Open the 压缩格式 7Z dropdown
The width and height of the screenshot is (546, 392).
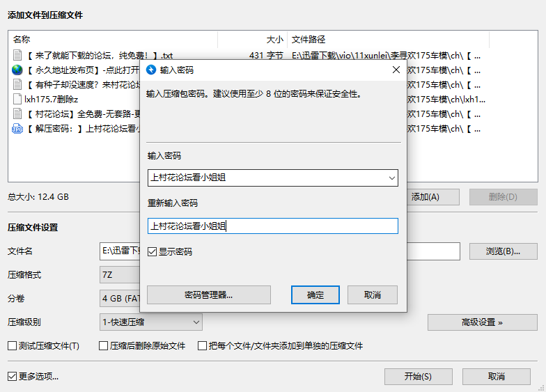tap(120, 274)
